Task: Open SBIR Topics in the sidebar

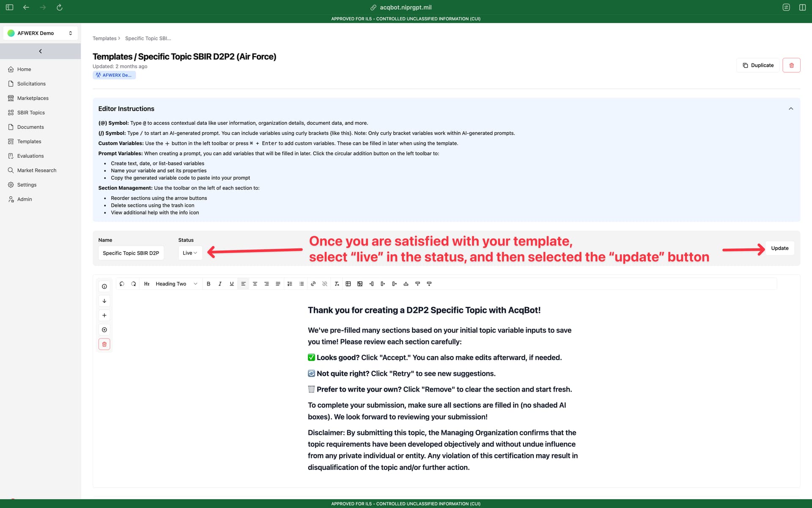Action: tap(31, 113)
